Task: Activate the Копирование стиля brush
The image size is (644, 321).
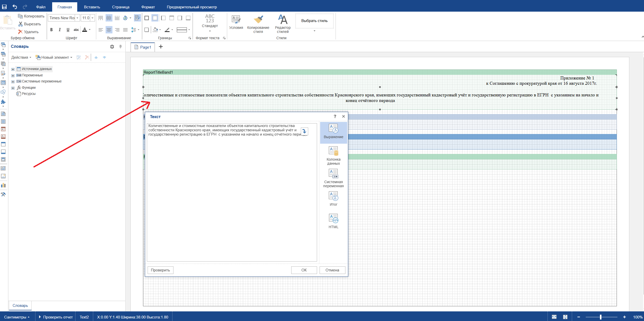Action: [258, 24]
